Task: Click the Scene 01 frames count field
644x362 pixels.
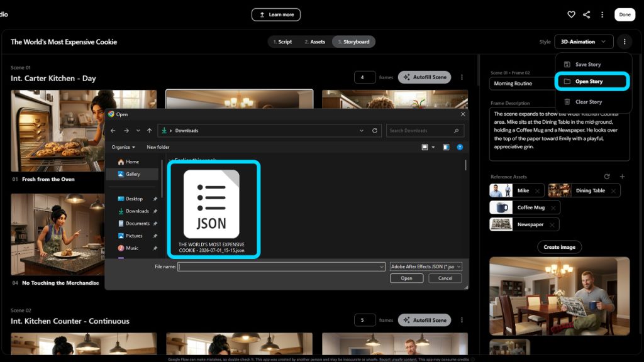Action: coord(365,77)
